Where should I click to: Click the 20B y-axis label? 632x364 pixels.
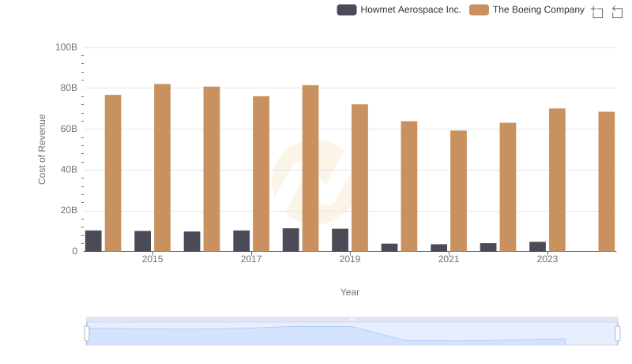[x=69, y=211]
